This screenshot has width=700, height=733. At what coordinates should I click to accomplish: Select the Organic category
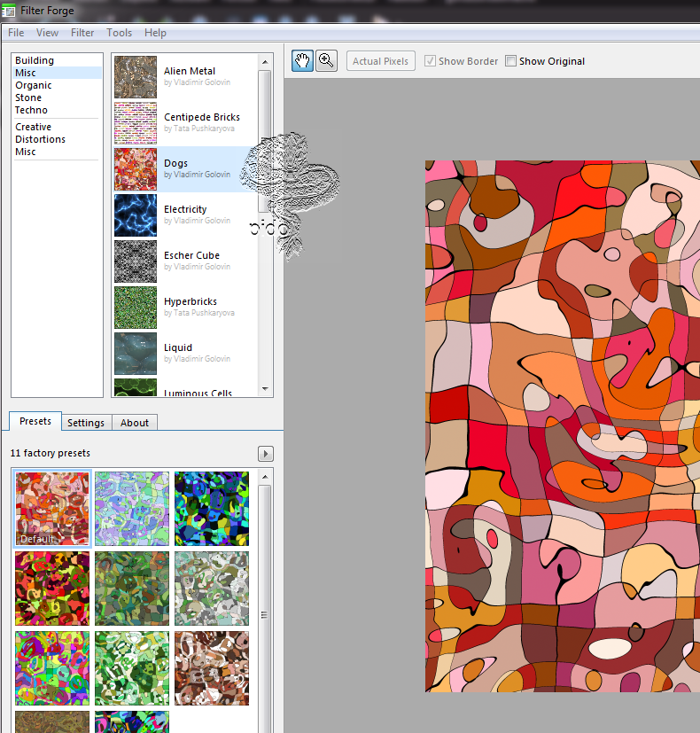(34, 85)
